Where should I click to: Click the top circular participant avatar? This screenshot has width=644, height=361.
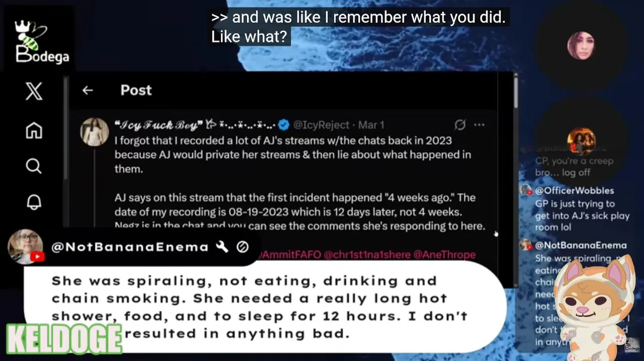tap(581, 46)
